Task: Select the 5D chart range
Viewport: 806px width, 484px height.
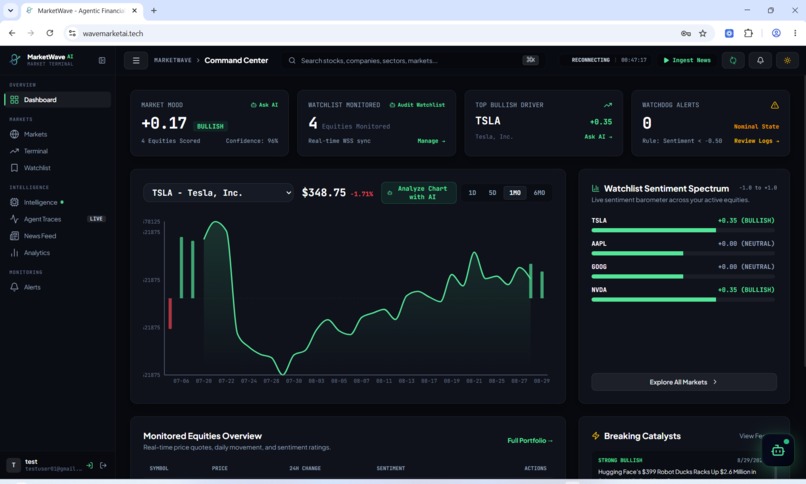Action: (492, 193)
